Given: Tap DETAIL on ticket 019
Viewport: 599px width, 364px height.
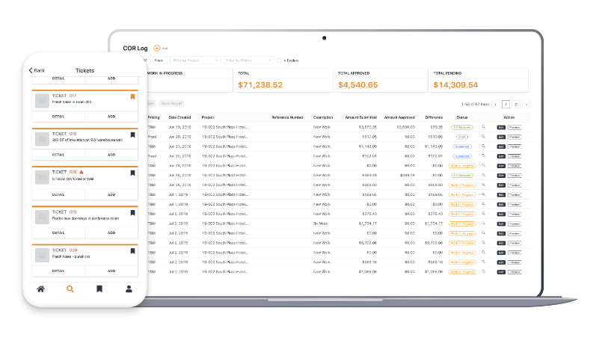Looking at the screenshot, I should [58, 232].
